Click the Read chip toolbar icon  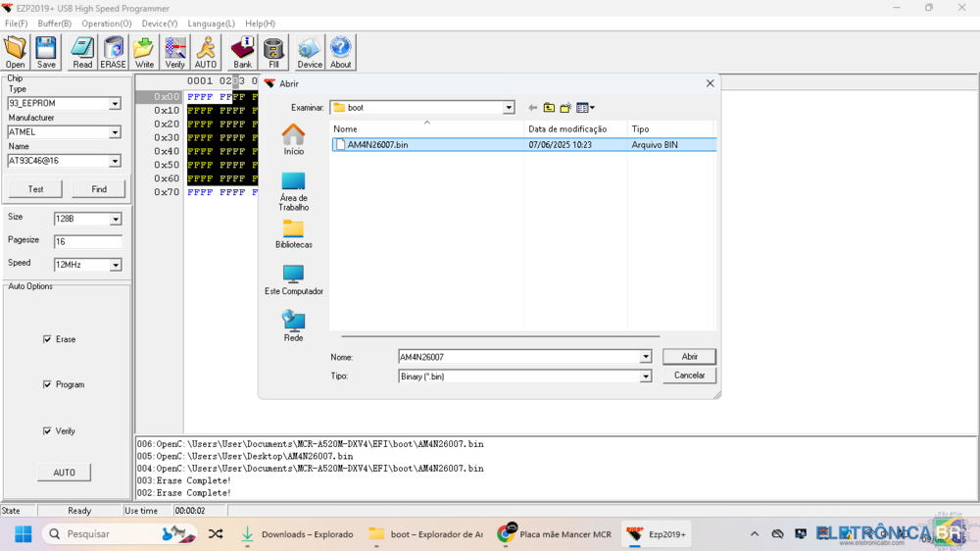82,52
